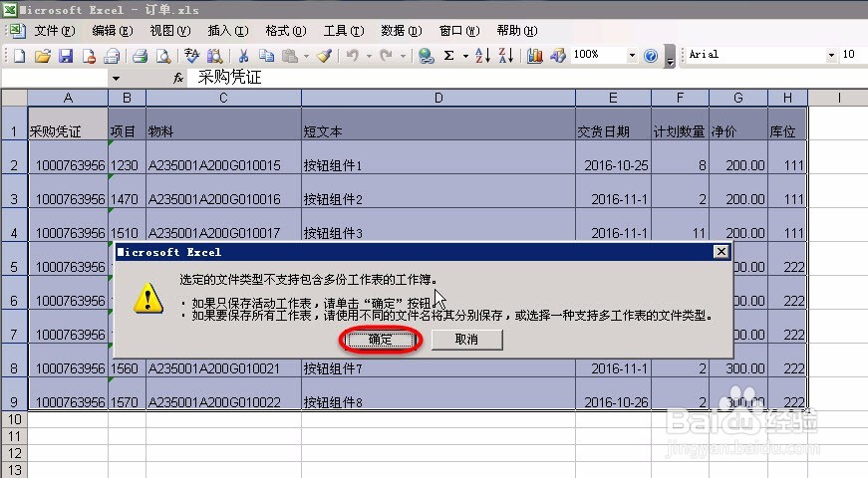Open the 帮助(H) menu
The width and height of the screenshot is (868, 478).
coord(517,31)
